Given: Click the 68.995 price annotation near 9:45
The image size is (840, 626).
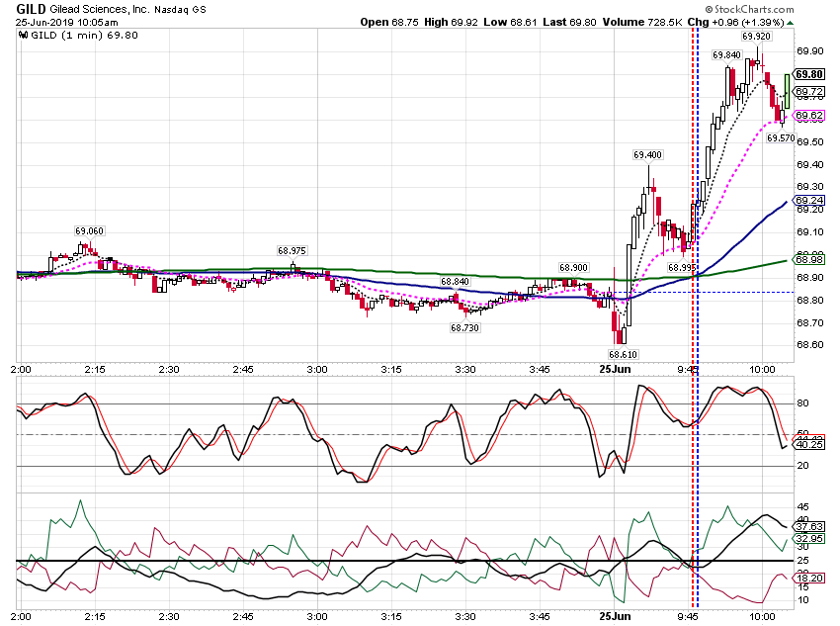Looking at the screenshot, I should click(x=682, y=267).
